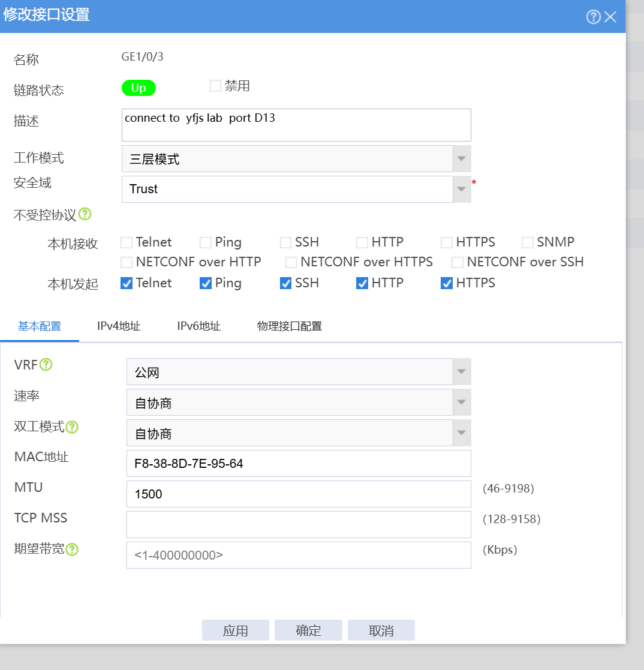Click the 本机接收 row label
This screenshot has height=670, width=644.
[x=73, y=244]
